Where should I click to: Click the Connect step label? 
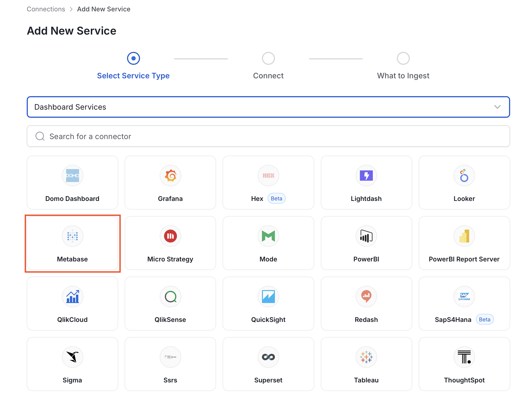(268, 76)
